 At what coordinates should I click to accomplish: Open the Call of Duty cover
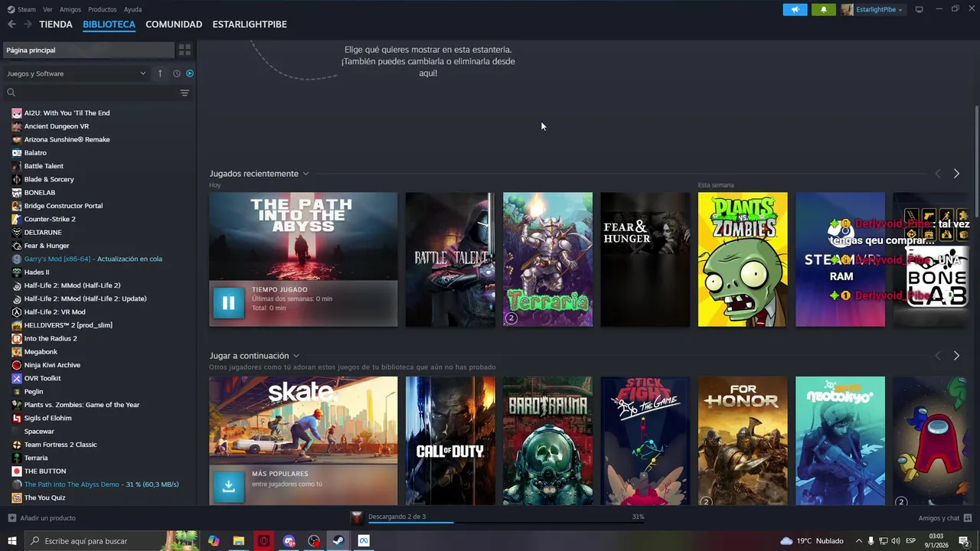tap(450, 441)
